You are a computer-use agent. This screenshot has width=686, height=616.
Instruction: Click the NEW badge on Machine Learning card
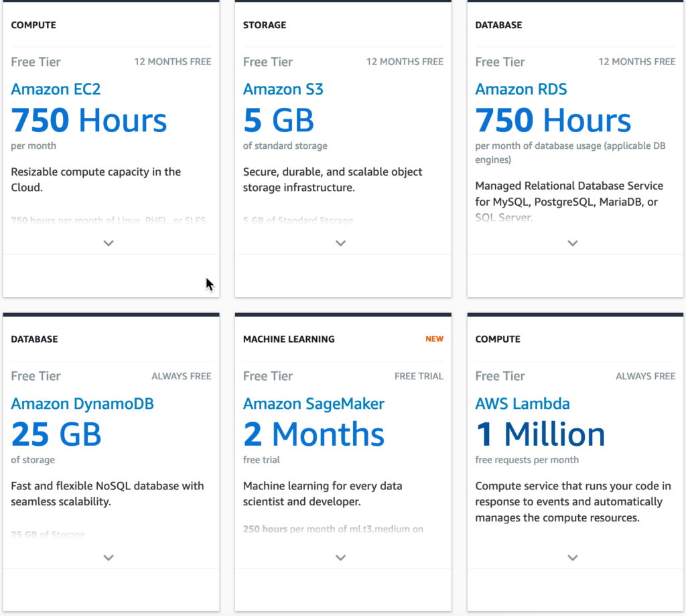click(434, 339)
